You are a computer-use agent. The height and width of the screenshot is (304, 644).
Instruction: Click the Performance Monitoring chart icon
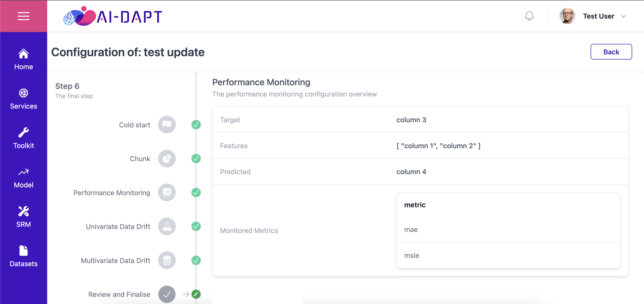click(167, 193)
